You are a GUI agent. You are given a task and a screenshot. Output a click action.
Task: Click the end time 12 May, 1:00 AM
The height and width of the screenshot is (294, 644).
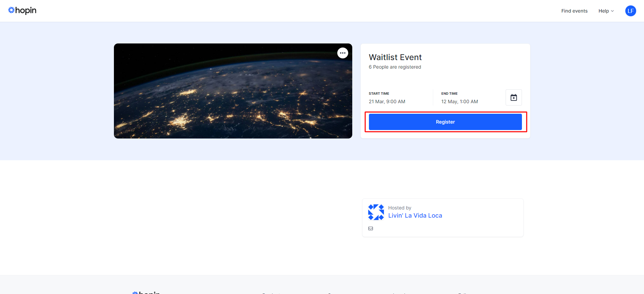460,102
